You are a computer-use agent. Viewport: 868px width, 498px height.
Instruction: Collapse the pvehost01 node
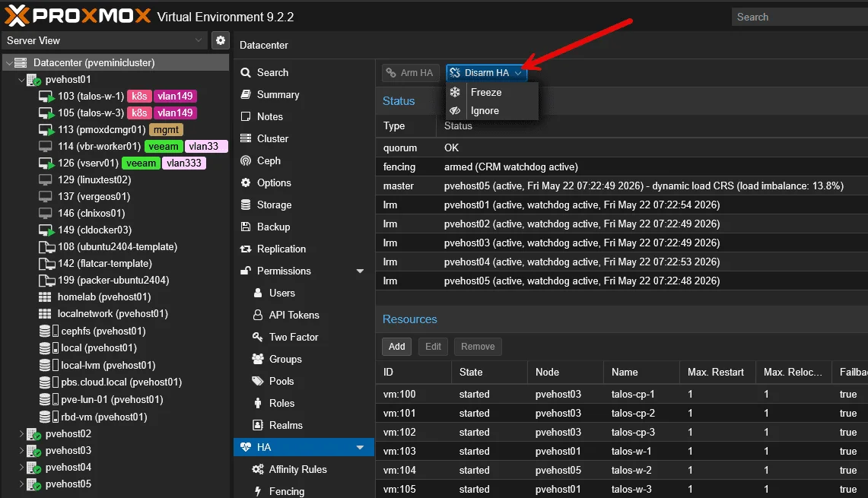tap(21, 80)
